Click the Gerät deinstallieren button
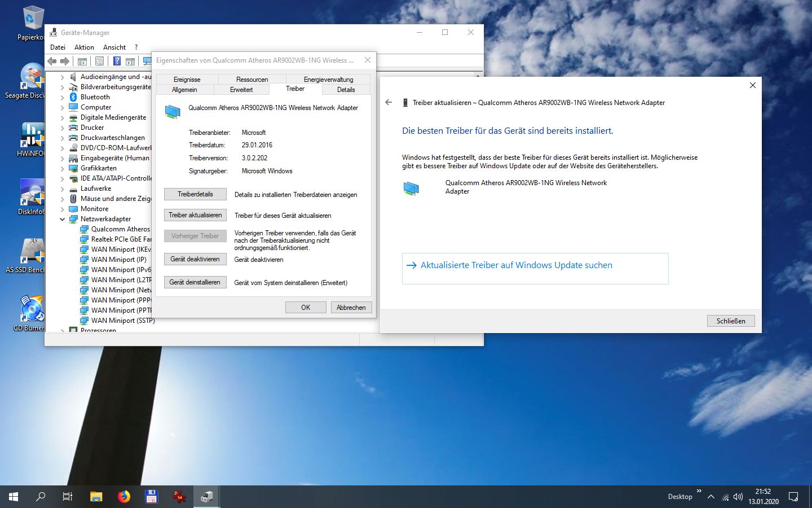 coord(195,282)
